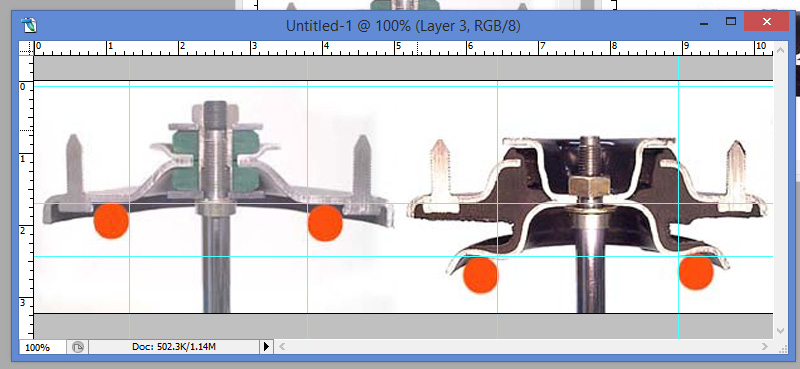Minimize the Untitled-1 document window
This screenshot has height=369, width=800.
(x=704, y=23)
